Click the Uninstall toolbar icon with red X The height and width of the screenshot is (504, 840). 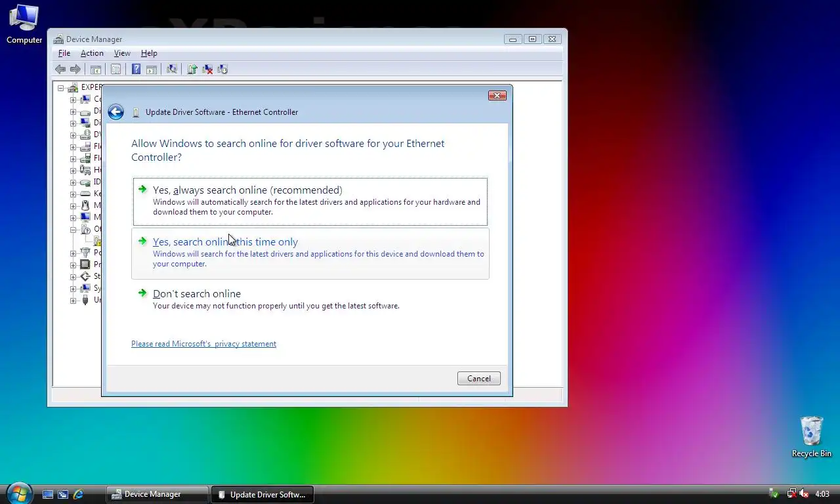(207, 69)
